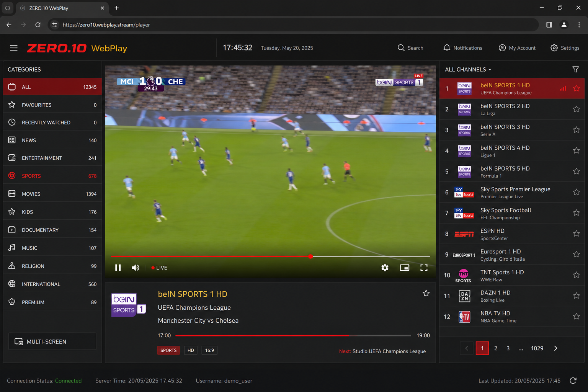Image resolution: width=588 pixels, height=392 pixels.
Task: Click the MUSIC note icon
Action: click(x=12, y=248)
